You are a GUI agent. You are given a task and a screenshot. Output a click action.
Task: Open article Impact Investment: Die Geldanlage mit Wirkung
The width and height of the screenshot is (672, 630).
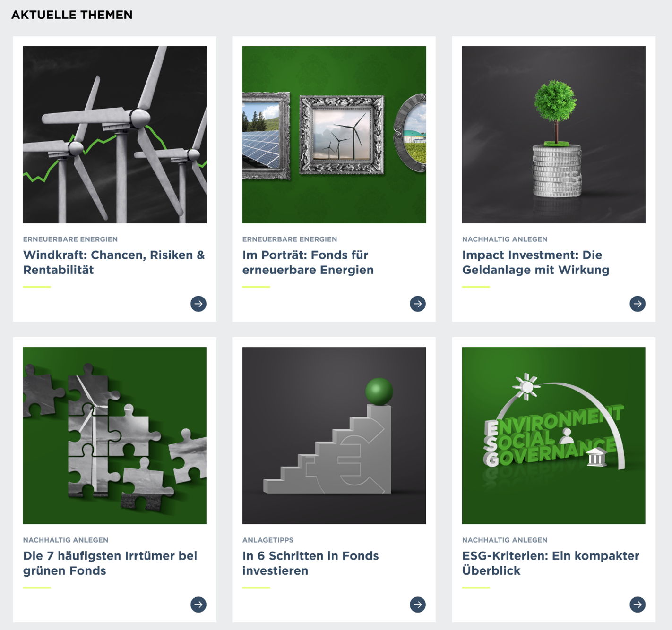536,263
